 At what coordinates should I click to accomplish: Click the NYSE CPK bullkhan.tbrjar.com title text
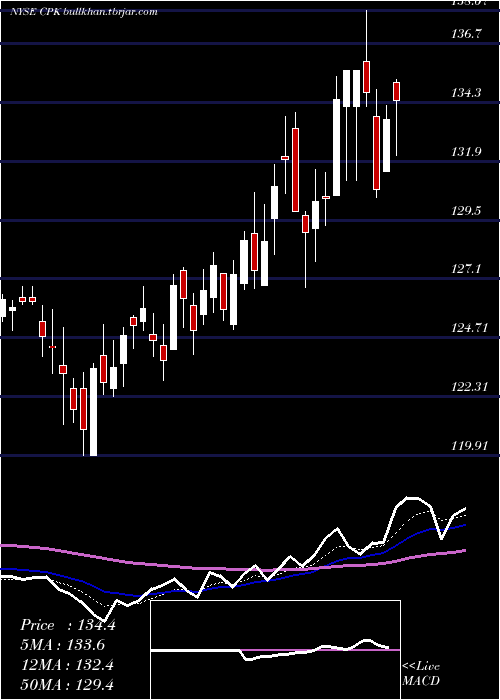click(x=84, y=12)
